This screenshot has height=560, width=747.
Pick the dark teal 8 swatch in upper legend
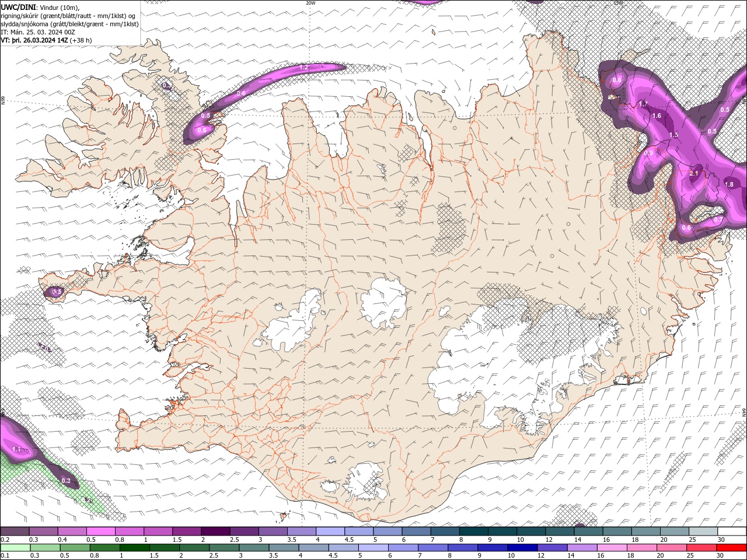[473, 531]
